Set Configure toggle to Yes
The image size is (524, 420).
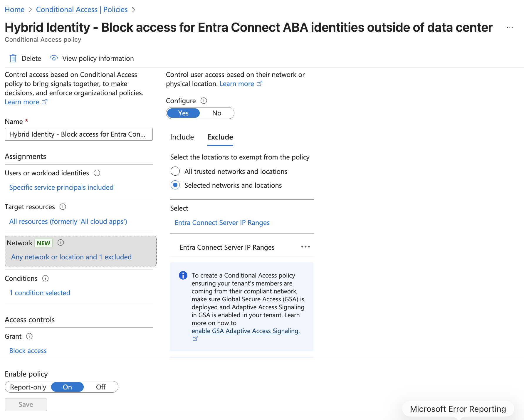[183, 113]
